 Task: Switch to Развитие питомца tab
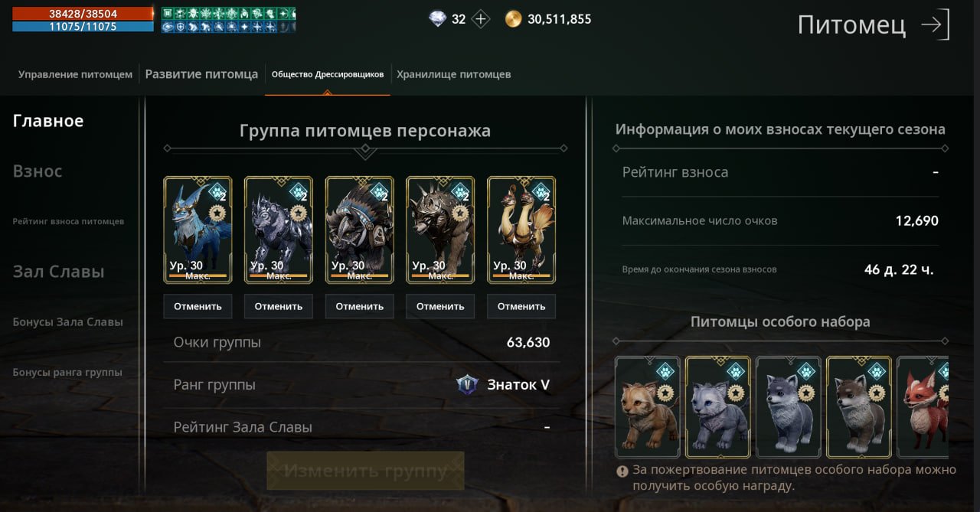(201, 74)
